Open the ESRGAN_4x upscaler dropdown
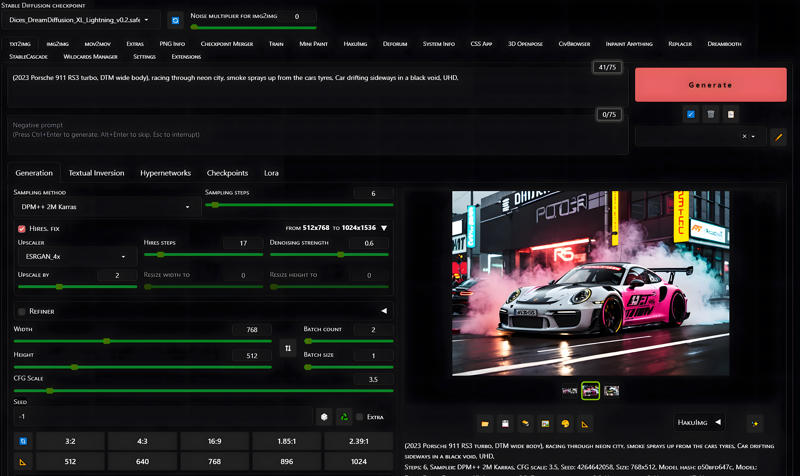The height and width of the screenshot is (476, 800). (x=77, y=257)
